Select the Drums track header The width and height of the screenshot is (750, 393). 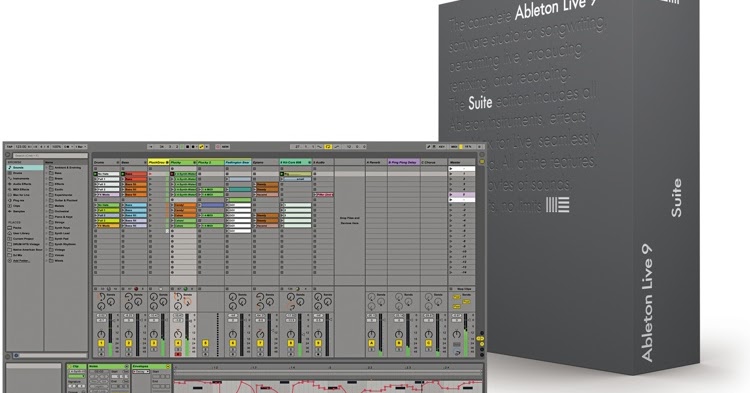[106, 162]
